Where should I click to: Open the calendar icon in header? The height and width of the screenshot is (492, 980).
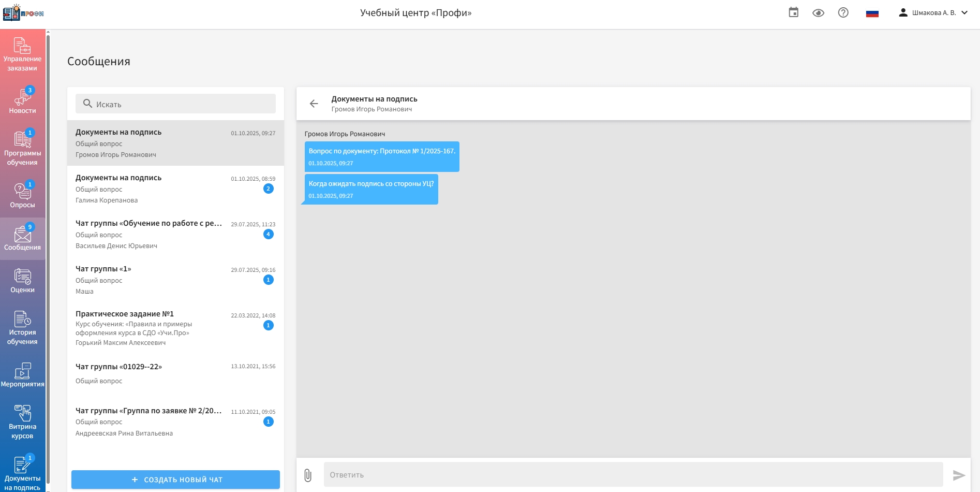point(793,12)
